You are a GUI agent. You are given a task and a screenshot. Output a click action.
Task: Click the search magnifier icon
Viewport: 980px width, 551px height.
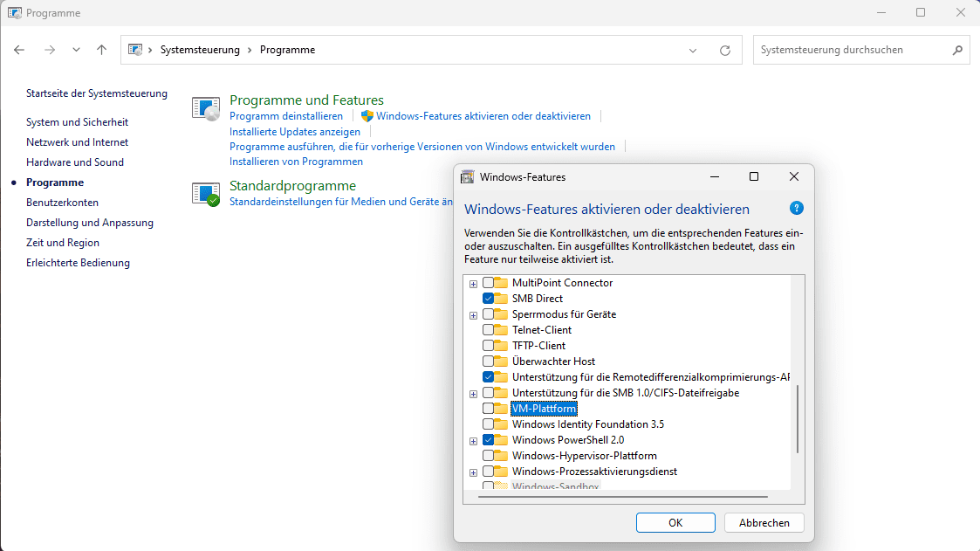[957, 50]
